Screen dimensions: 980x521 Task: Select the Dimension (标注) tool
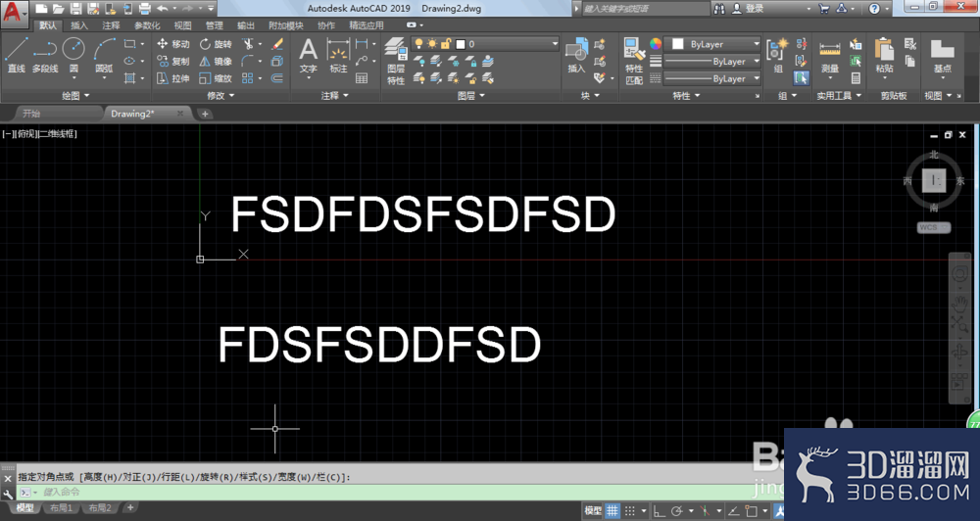tap(338, 55)
